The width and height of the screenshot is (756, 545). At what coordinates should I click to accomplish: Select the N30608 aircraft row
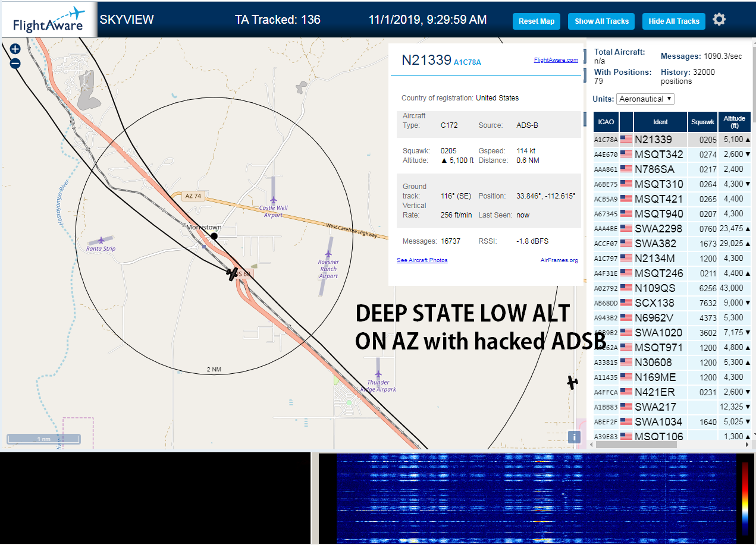(672, 363)
